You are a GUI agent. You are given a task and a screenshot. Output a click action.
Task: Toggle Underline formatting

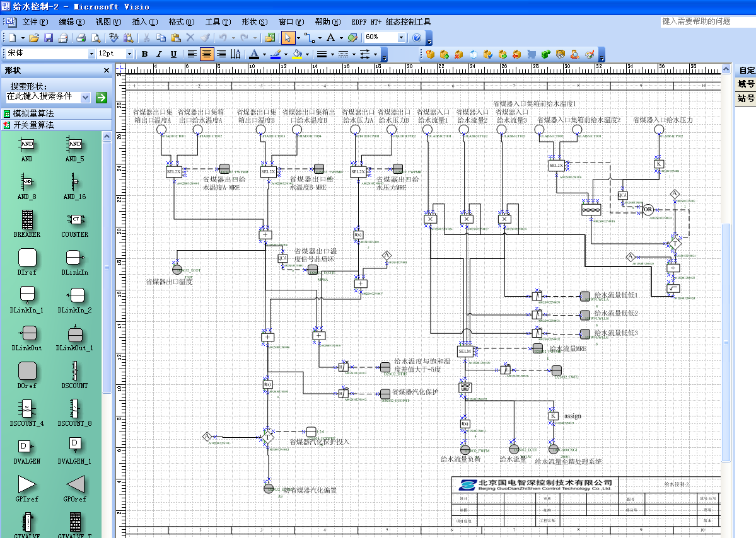pos(173,54)
